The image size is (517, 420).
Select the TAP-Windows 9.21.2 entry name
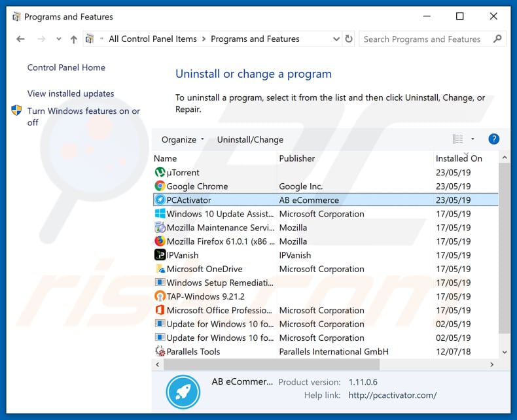click(205, 297)
